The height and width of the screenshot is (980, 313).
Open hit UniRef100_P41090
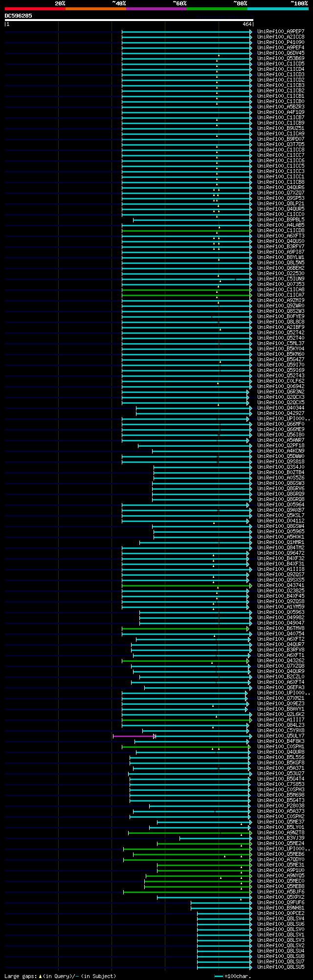pos(281,43)
